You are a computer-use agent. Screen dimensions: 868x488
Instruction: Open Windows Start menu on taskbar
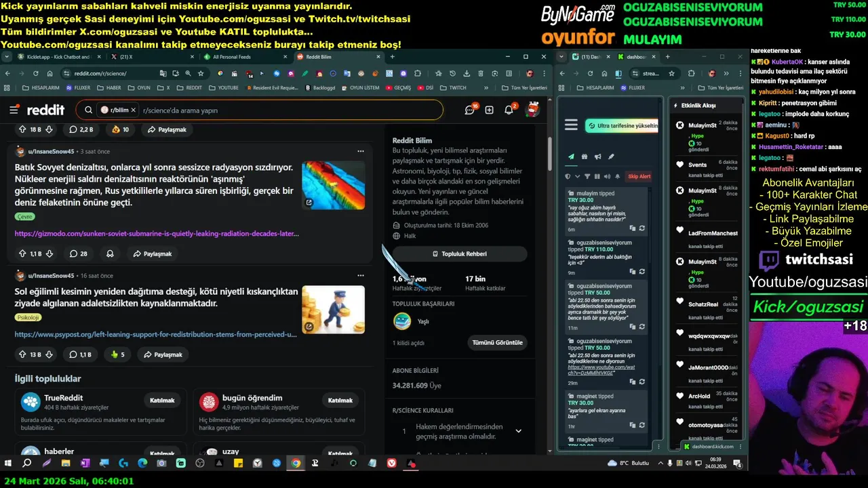click(8, 463)
